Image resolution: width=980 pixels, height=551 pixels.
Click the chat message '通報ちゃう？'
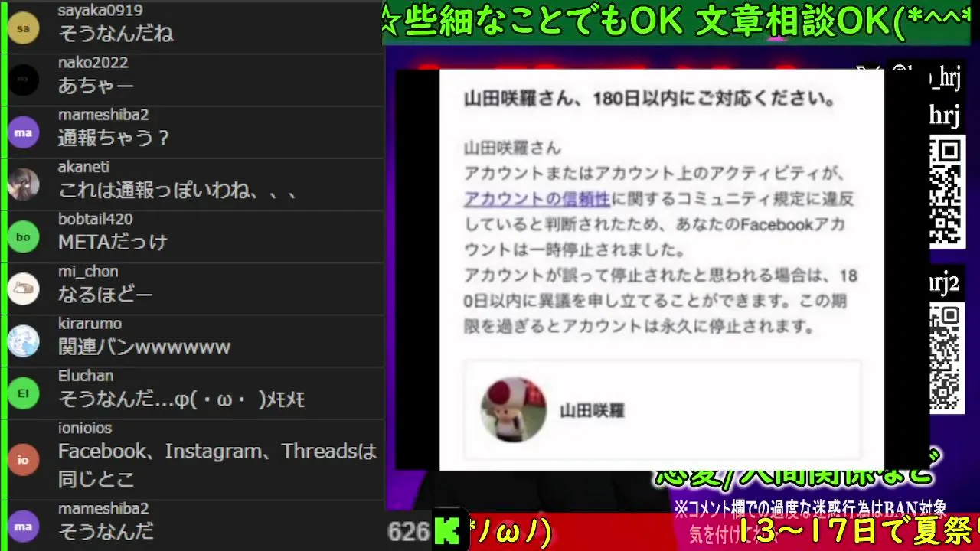(114, 138)
